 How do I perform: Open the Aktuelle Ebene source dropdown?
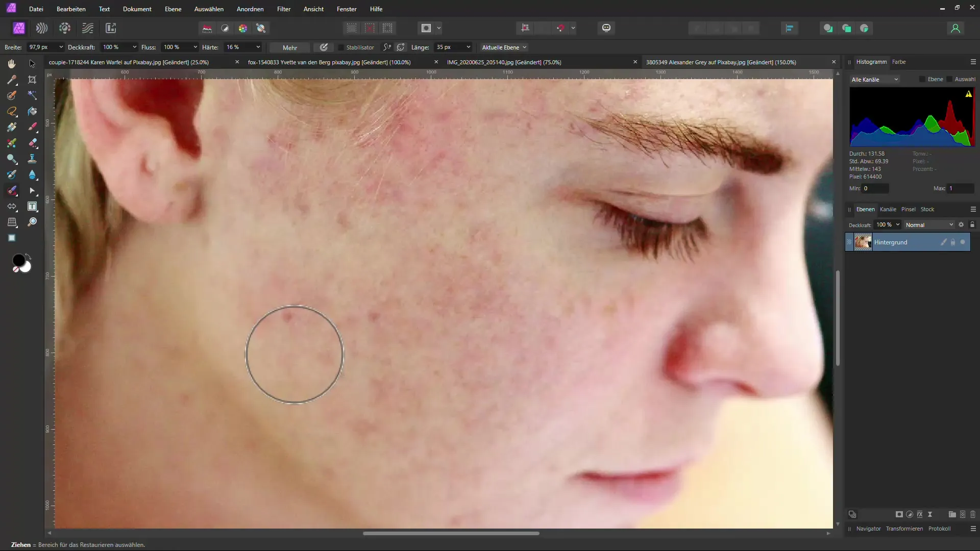coord(504,47)
